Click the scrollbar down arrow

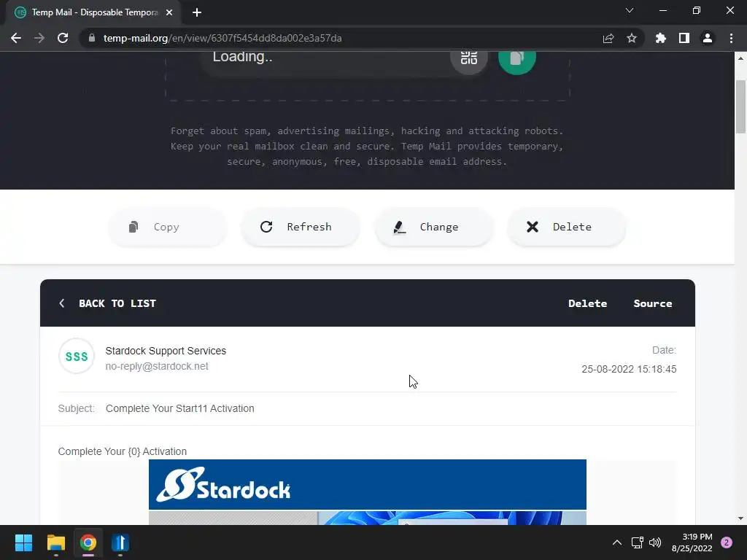pyautogui.click(x=741, y=518)
